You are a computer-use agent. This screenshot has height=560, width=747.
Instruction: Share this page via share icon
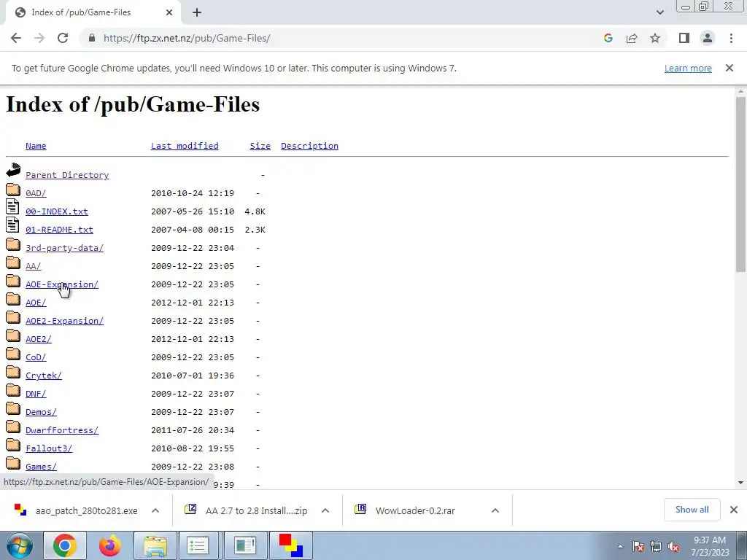point(632,38)
